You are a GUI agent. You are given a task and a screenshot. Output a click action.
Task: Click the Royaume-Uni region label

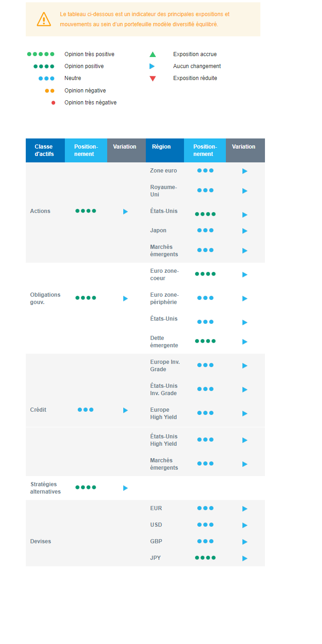tap(163, 191)
